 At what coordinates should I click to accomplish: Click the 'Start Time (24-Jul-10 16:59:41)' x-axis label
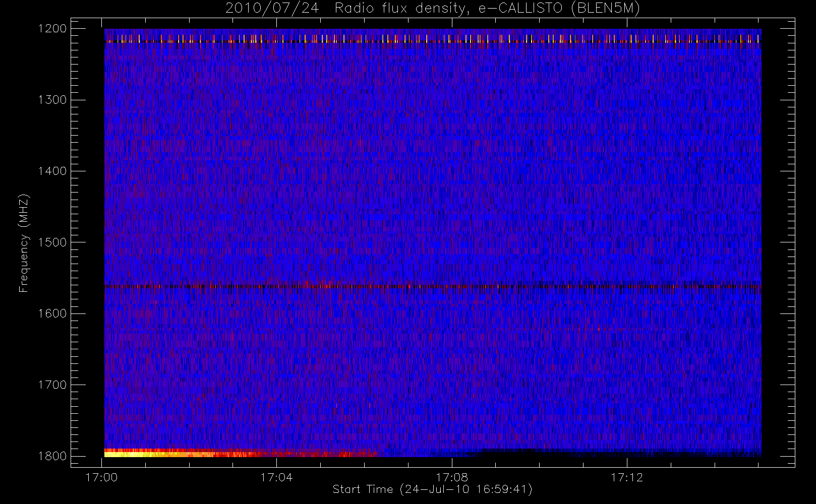pos(432,489)
